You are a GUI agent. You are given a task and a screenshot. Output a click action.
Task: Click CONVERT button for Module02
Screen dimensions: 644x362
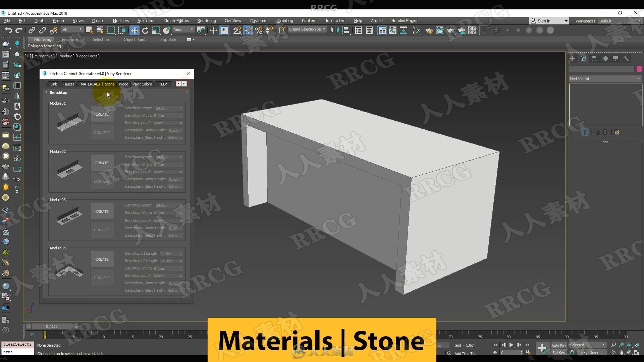pyautogui.click(x=102, y=181)
